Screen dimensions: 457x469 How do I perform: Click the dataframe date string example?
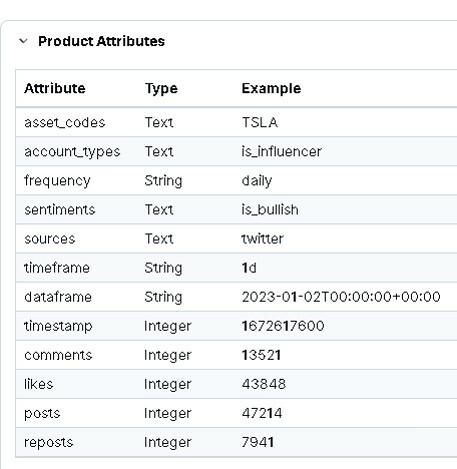(x=341, y=297)
